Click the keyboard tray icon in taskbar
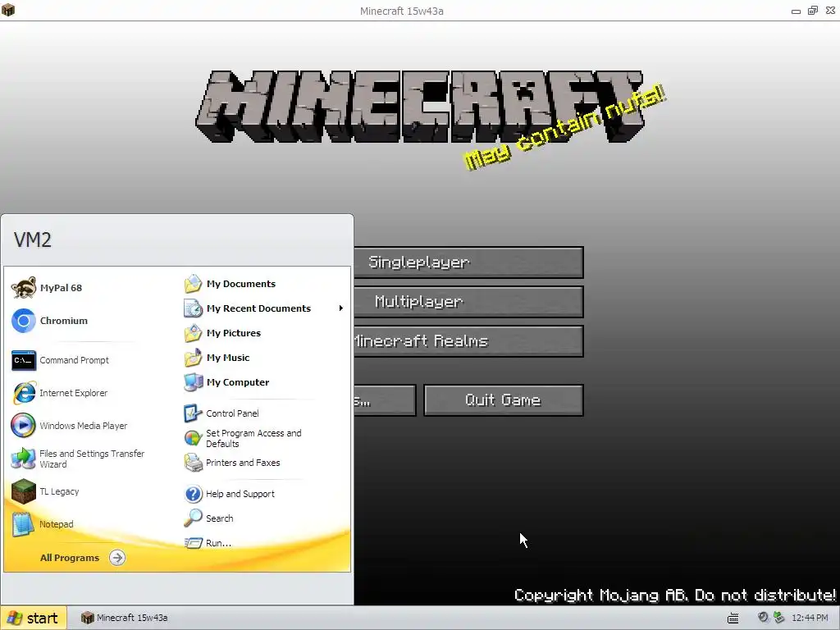The height and width of the screenshot is (630, 840). click(x=733, y=618)
